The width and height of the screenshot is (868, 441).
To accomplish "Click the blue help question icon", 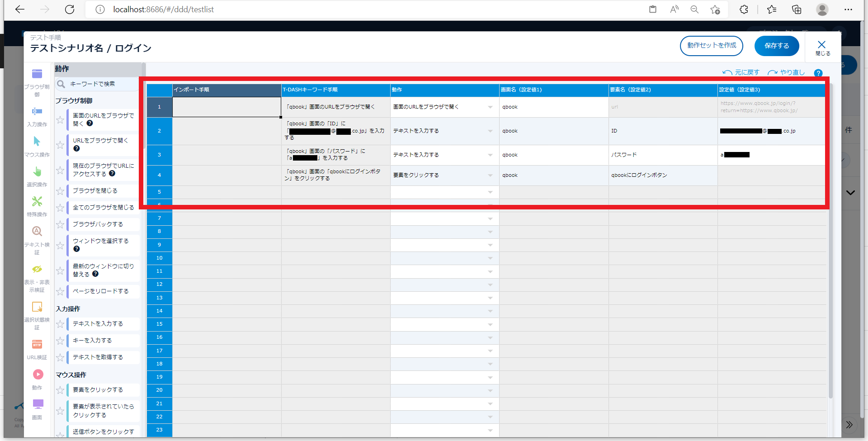I will point(818,73).
